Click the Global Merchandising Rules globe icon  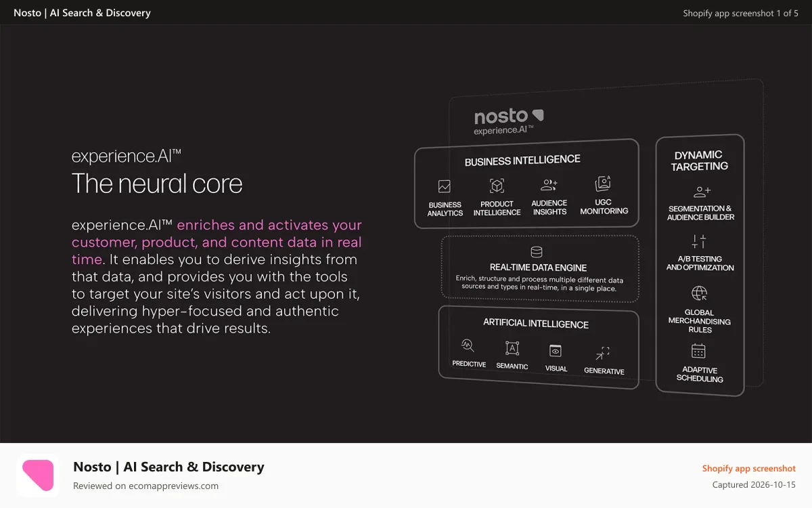[x=699, y=293]
